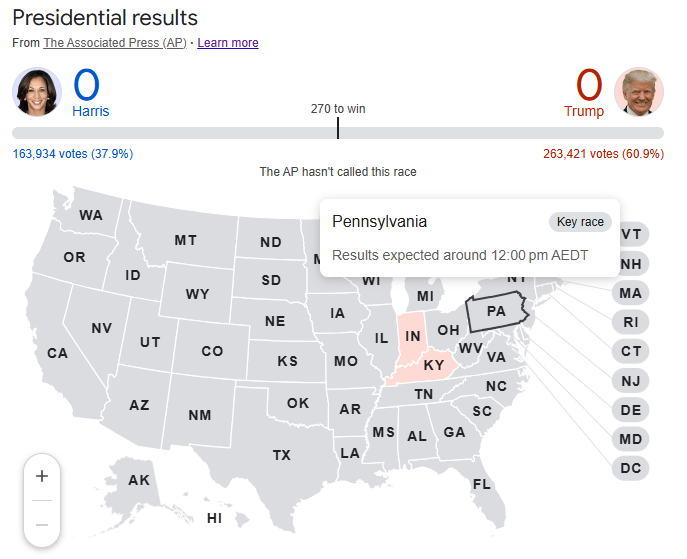687x559 pixels.
Task: Click the highlighted Kentucky state
Action: click(x=433, y=365)
